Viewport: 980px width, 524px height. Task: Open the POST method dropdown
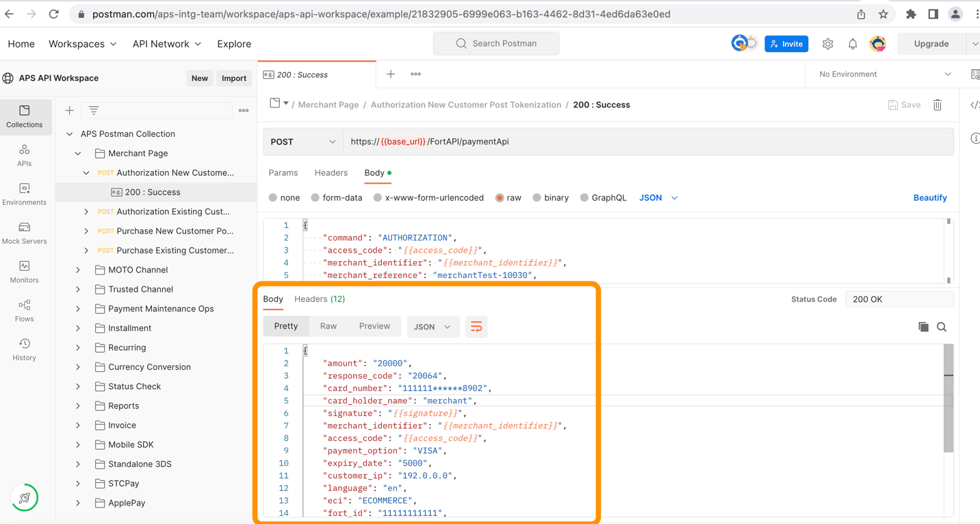coord(303,142)
